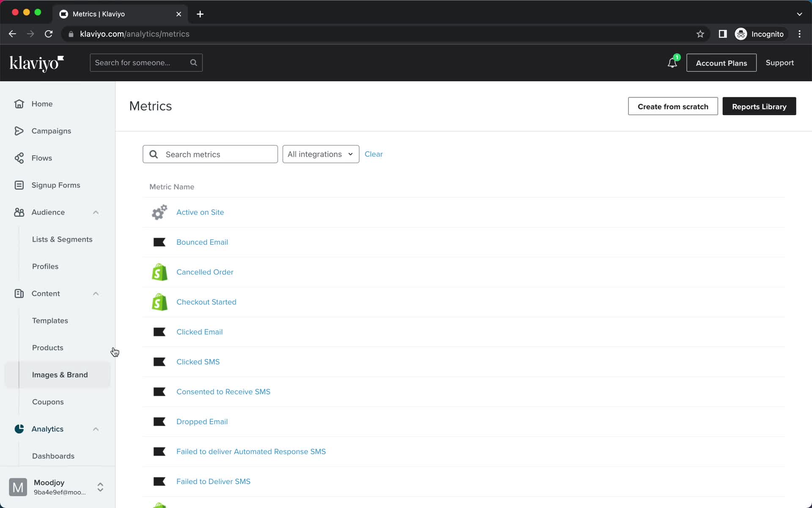Click the Search metrics input field
The width and height of the screenshot is (812, 508).
click(x=211, y=153)
